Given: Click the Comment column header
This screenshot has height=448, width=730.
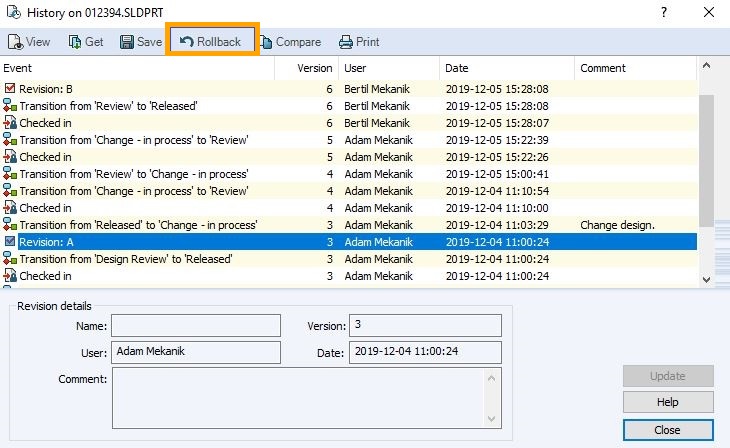Looking at the screenshot, I should [634, 68].
